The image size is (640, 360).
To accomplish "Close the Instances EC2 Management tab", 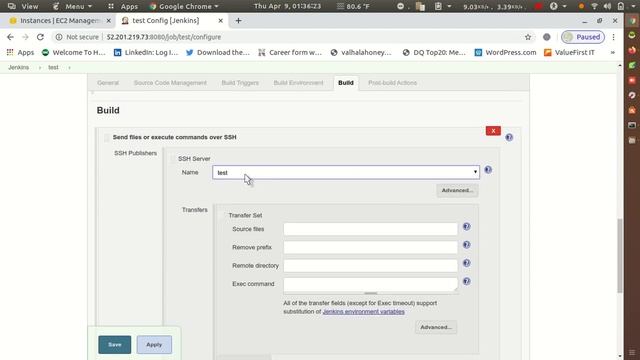I will click(108, 20).
